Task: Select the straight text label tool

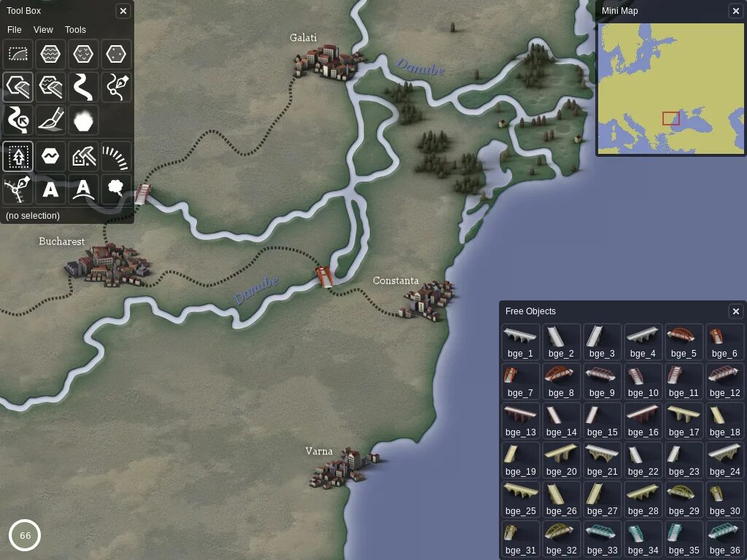Action: (50, 189)
